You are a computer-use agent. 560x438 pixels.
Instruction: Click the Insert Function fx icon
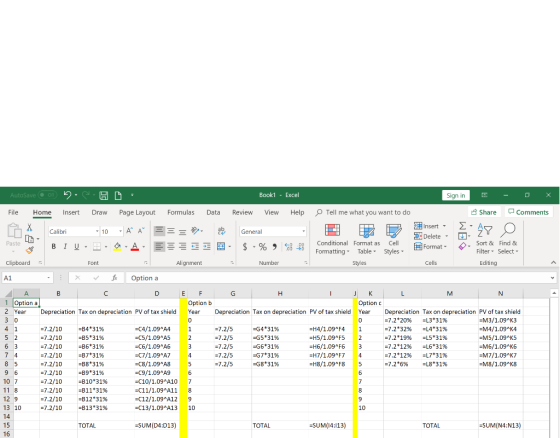(x=114, y=278)
